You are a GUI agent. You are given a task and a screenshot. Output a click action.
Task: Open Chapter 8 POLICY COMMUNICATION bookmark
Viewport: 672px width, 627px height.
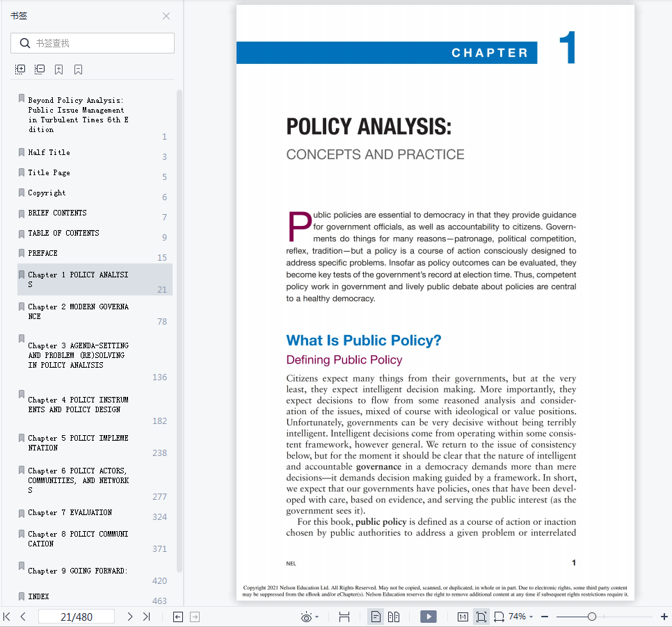(x=79, y=538)
